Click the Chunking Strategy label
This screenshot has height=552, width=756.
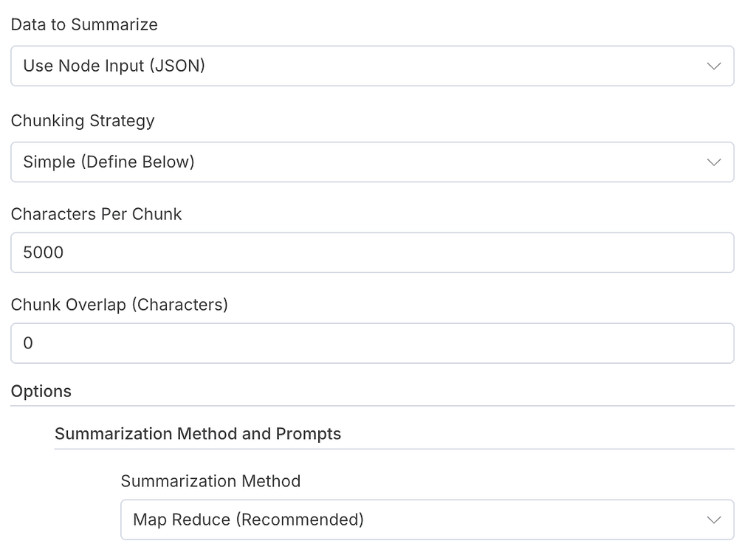[x=82, y=120]
